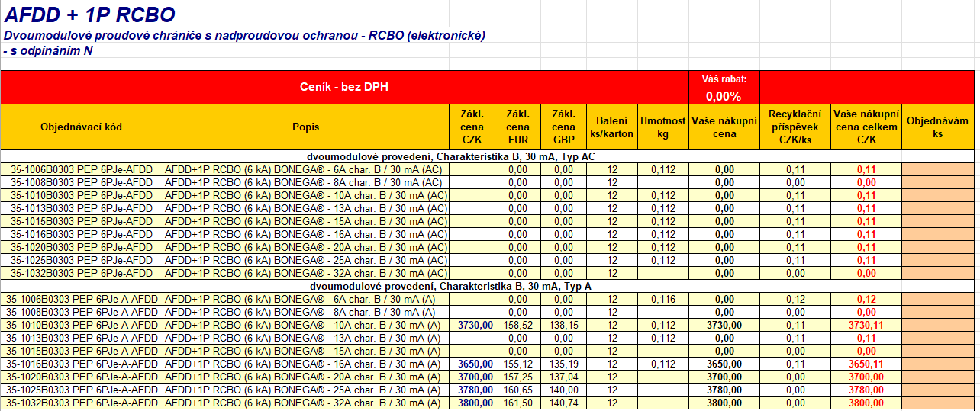Screen dimensions: 980x411
Task: Select code '35-1010B0303 PEP 6PJe-AFDD'
Action: pyautogui.click(x=82, y=195)
